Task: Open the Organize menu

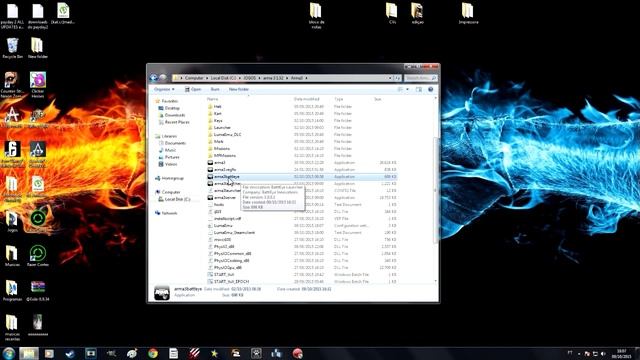Action: (164, 89)
